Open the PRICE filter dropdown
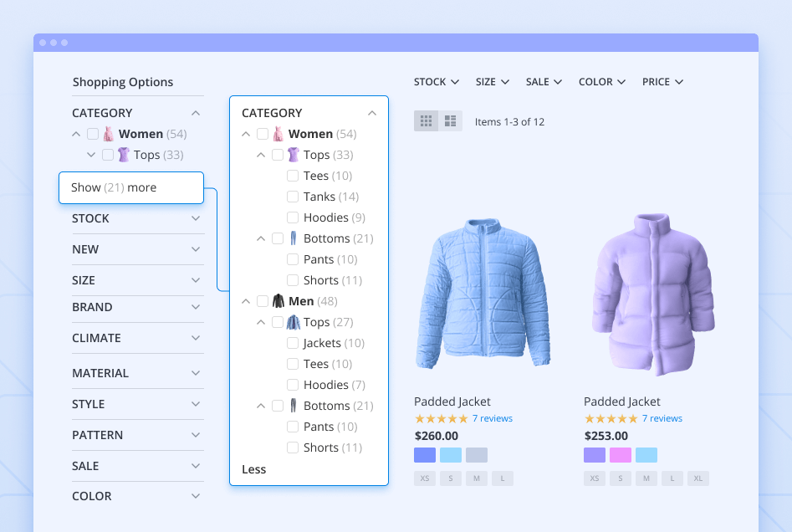792x532 pixels. tap(662, 81)
